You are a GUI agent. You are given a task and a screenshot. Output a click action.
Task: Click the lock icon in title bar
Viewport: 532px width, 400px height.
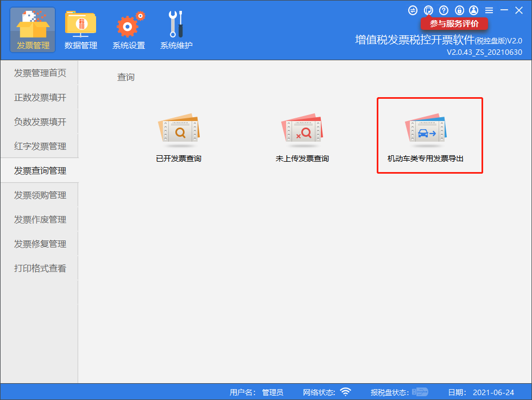coord(459,10)
